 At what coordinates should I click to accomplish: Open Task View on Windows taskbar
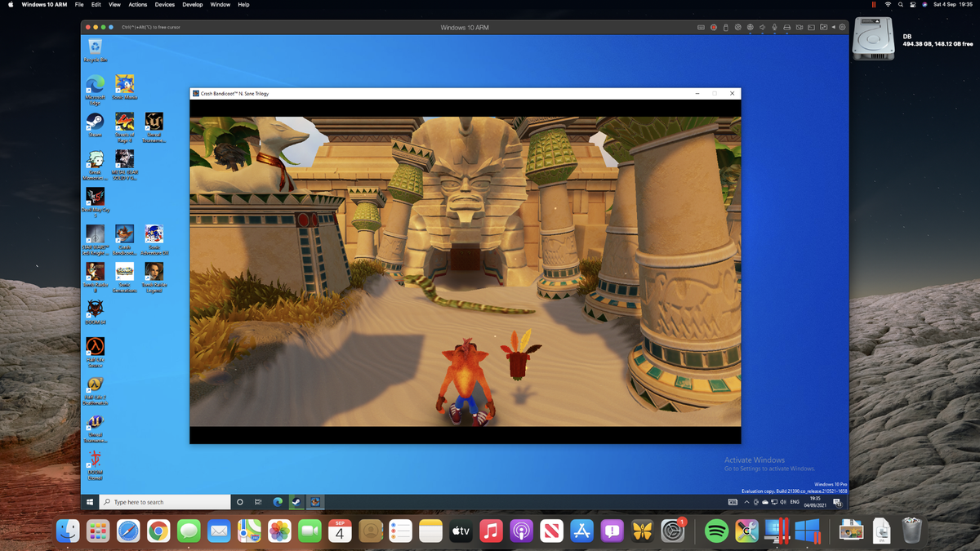(x=258, y=502)
